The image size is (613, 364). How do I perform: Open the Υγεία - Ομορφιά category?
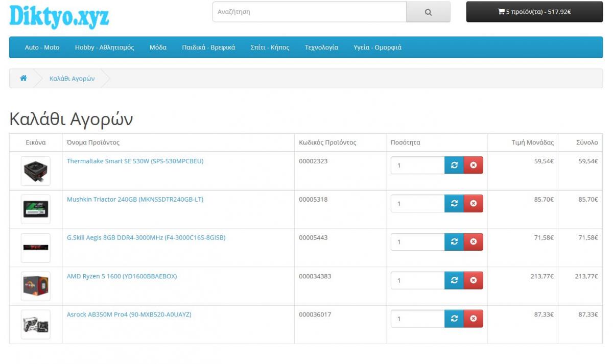tap(378, 47)
